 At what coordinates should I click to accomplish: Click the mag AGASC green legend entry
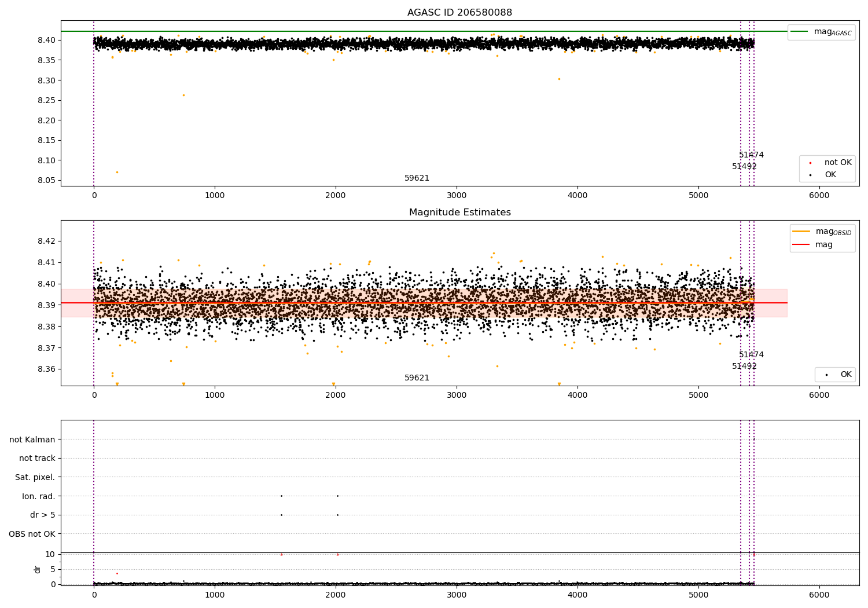click(821, 32)
